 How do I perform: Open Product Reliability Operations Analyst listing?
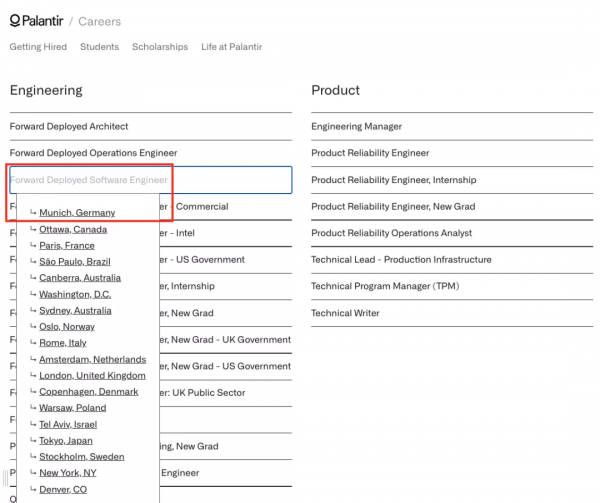tap(452, 233)
